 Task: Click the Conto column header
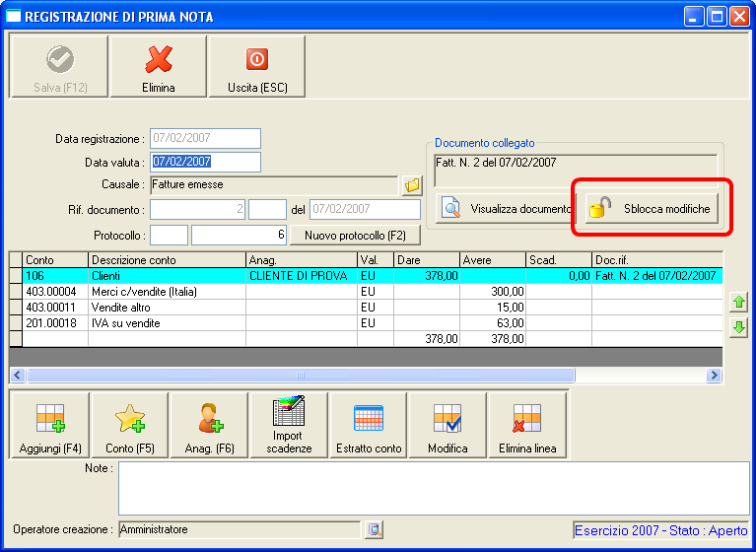coord(55,260)
